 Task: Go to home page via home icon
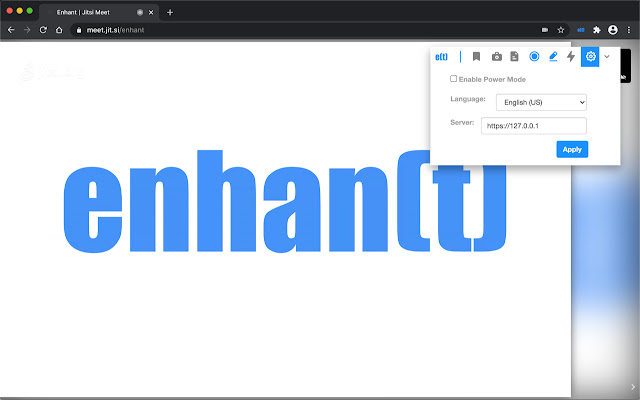click(59, 30)
